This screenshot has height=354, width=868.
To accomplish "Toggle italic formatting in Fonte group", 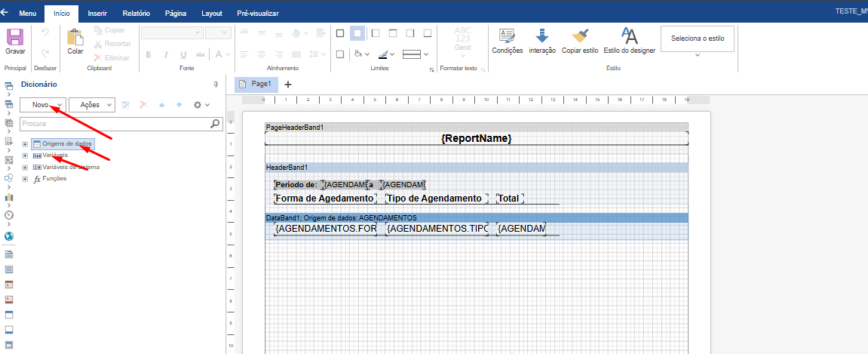I will (x=165, y=54).
